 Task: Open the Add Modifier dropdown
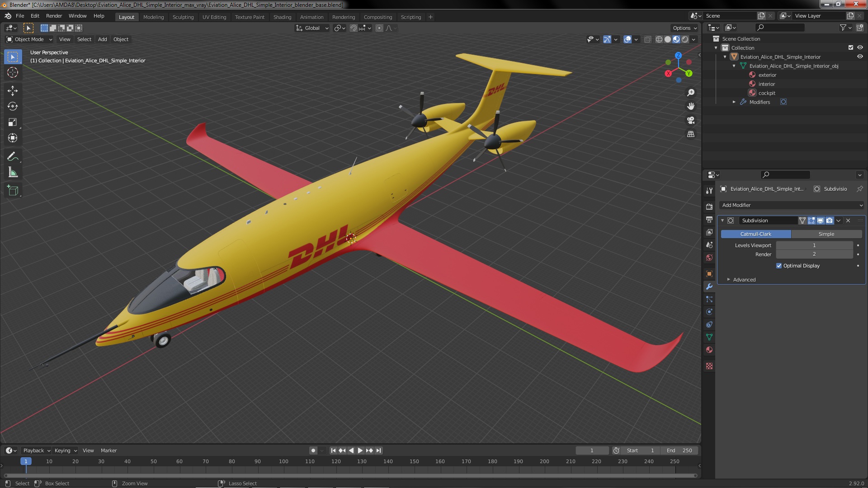(792, 205)
